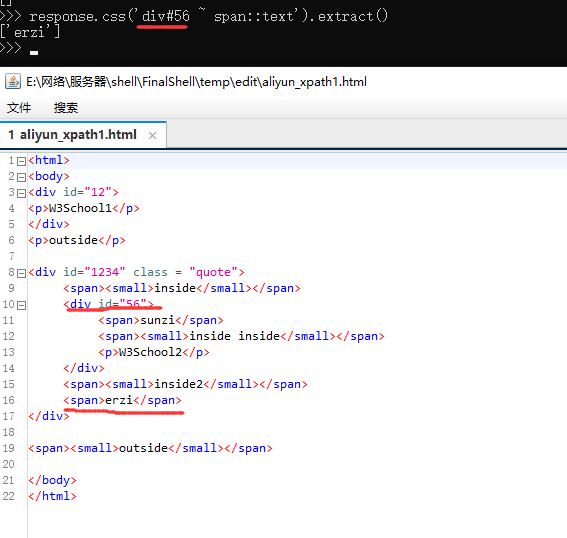Viewport: 567px width, 538px height.
Task: Click the closing html tag on line 22
Action: pyautogui.click(x=52, y=496)
